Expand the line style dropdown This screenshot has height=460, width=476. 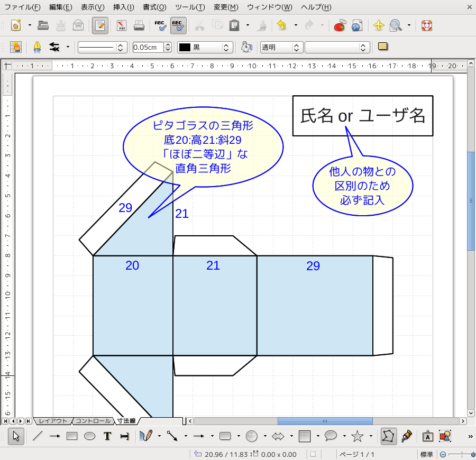coord(102,48)
